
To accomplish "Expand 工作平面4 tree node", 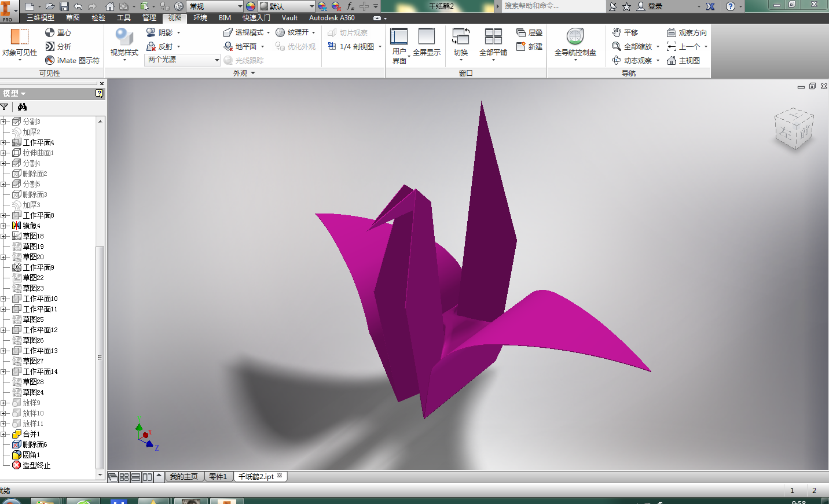I will coord(3,142).
